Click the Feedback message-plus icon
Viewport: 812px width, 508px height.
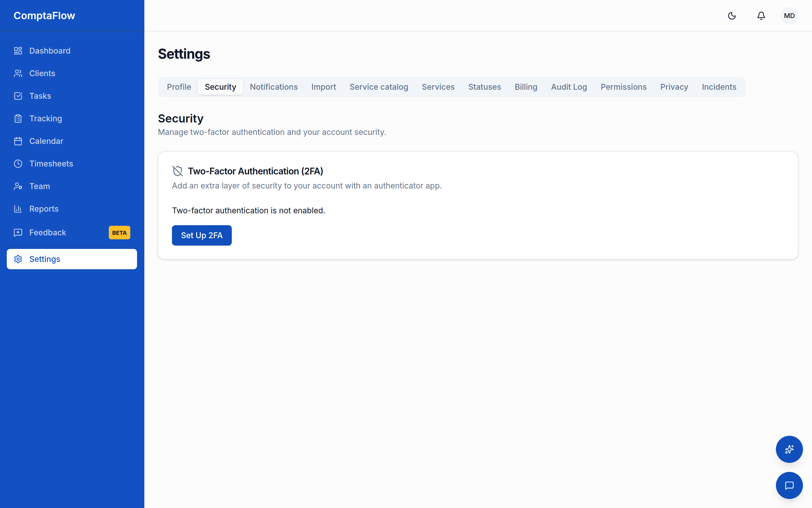(x=18, y=233)
